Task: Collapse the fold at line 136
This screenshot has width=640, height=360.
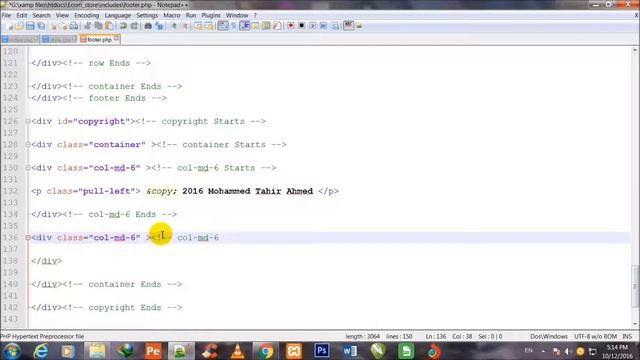Action: [x=28, y=238]
